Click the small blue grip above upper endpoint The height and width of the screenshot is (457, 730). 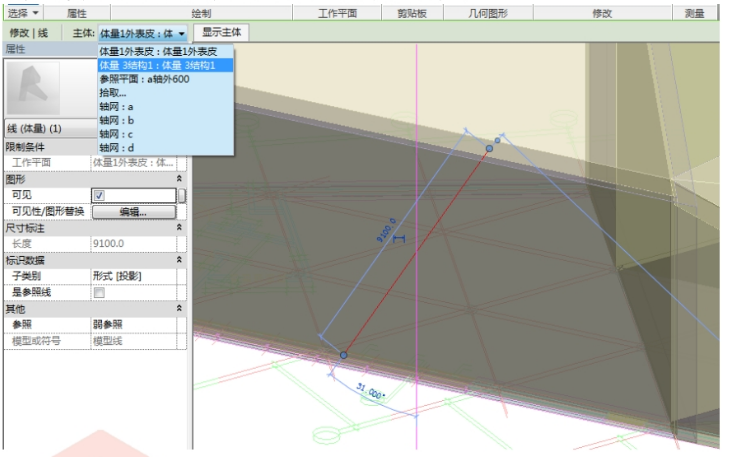click(x=497, y=140)
